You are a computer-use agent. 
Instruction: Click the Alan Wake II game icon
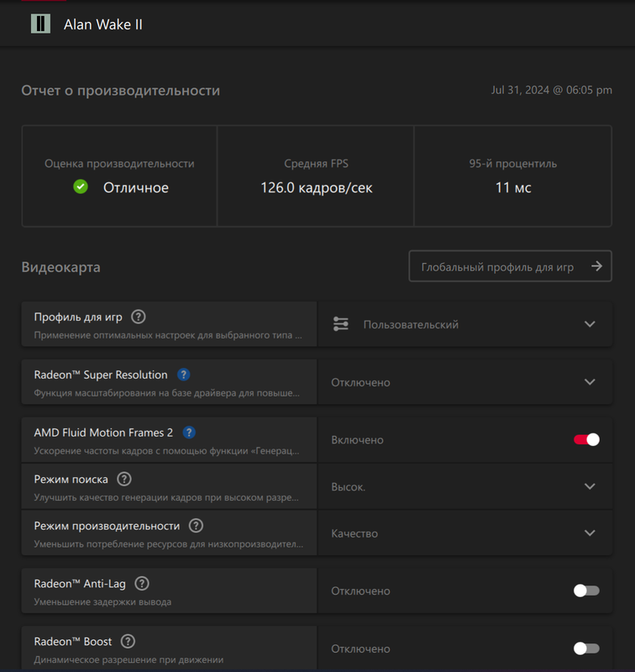(40, 24)
